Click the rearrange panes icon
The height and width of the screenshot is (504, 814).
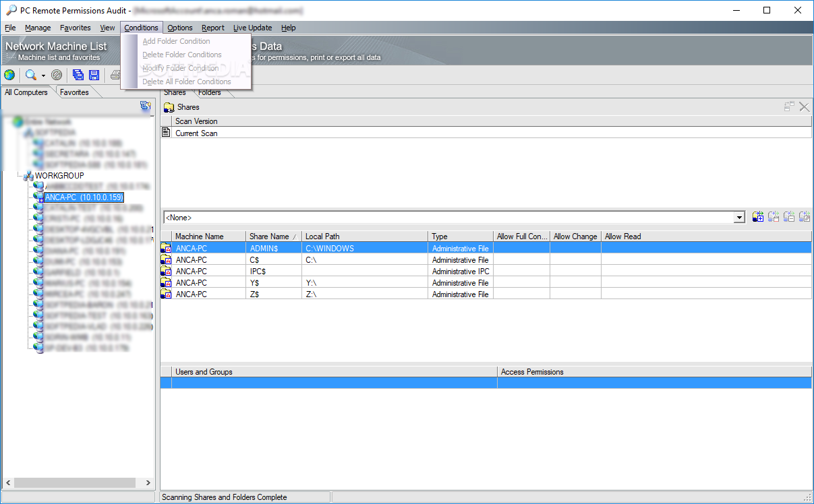(789, 106)
